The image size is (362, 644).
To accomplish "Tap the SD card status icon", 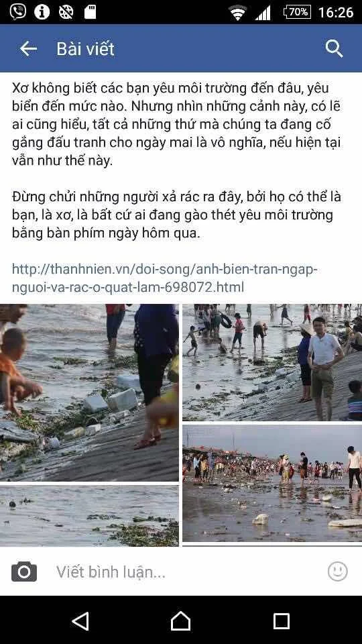I will click(x=90, y=12).
